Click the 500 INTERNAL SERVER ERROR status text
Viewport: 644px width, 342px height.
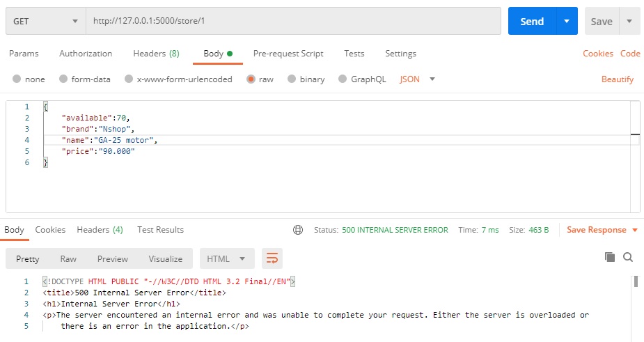point(395,230)
